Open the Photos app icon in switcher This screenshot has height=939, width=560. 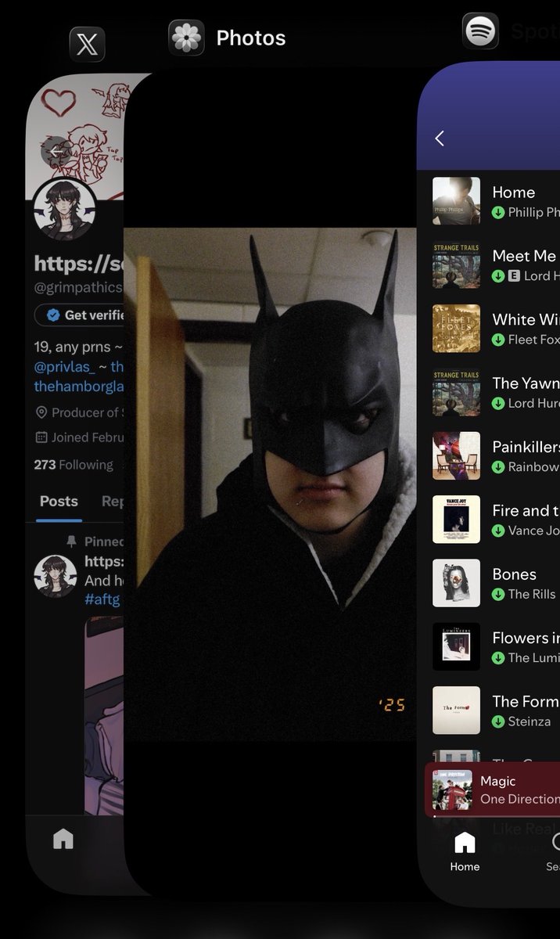tap(186, 38)
